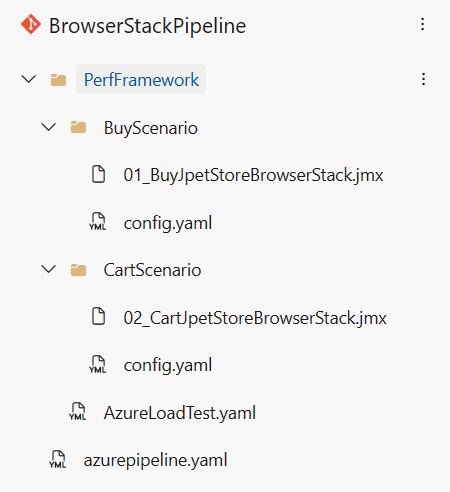
Task: Collapse the PerfFramework folder chevron
Action: click(29, 79)
